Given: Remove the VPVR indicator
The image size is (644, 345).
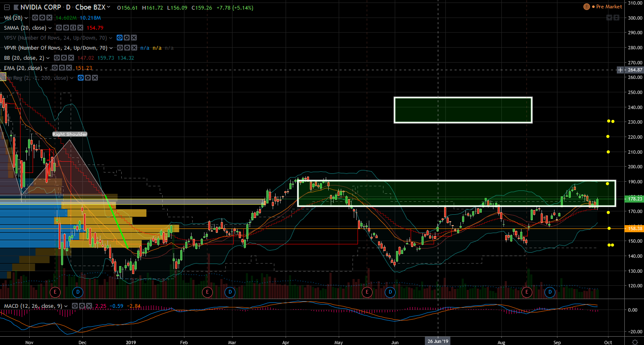Looking at the screenshot, I should tap(134, 48).
